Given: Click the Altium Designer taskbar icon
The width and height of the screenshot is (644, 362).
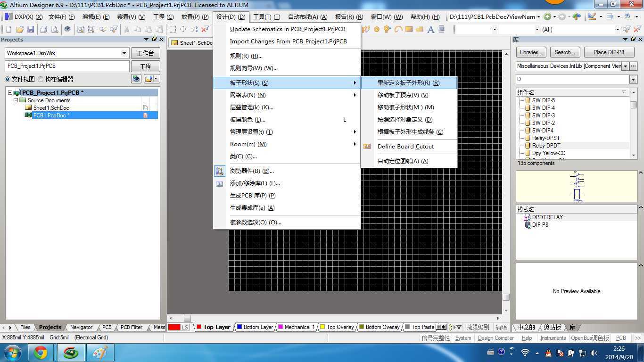Looking at the screenshot, I should (x=71, y=353).
